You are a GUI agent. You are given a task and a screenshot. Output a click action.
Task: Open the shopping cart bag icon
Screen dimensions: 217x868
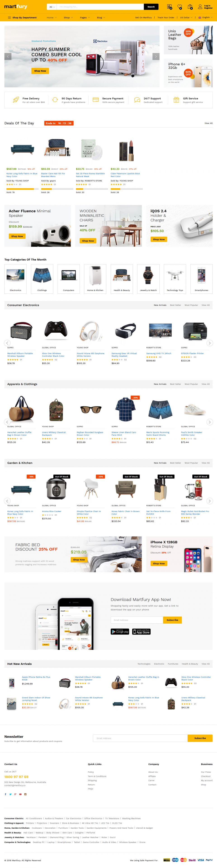pyautogui.click(x=190, y=7)
